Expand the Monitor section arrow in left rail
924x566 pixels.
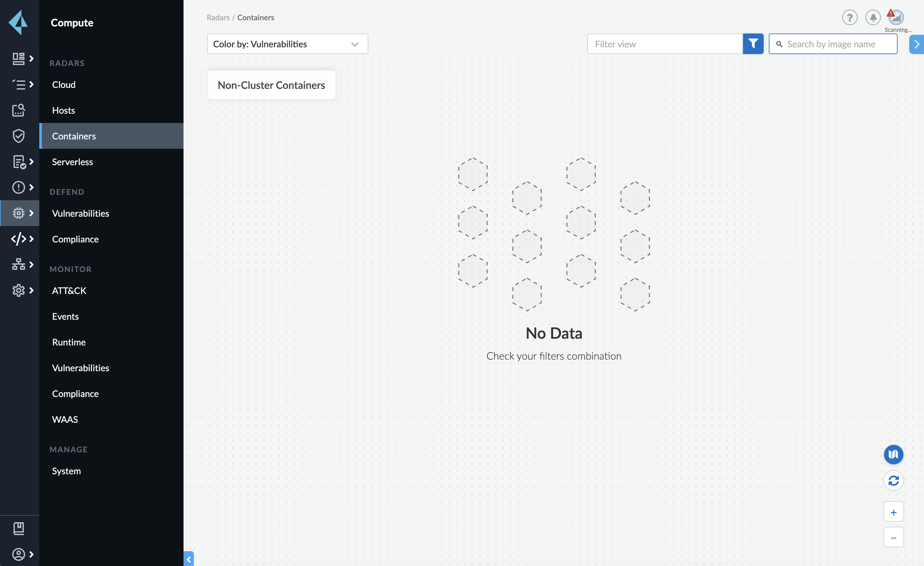point(31,264)
